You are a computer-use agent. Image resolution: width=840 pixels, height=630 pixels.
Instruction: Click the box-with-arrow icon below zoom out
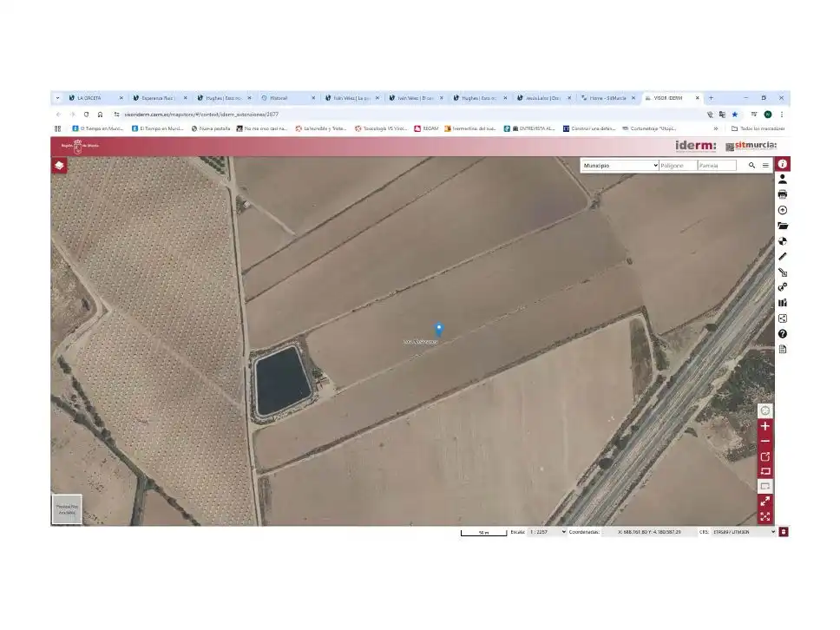tap(765, 456)
